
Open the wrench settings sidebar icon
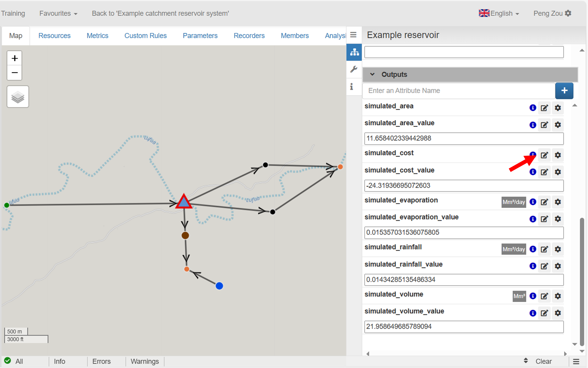click(354, 69)
